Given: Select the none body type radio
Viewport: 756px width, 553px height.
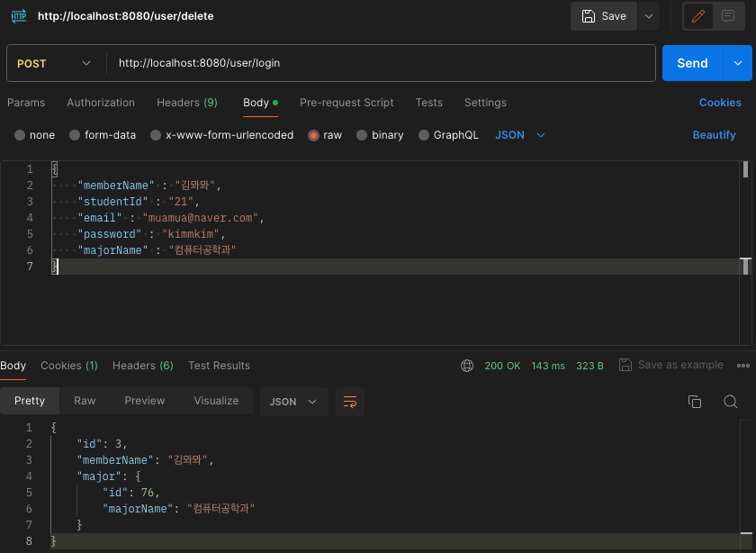Looking at the screenshot, I should [20, 135].
